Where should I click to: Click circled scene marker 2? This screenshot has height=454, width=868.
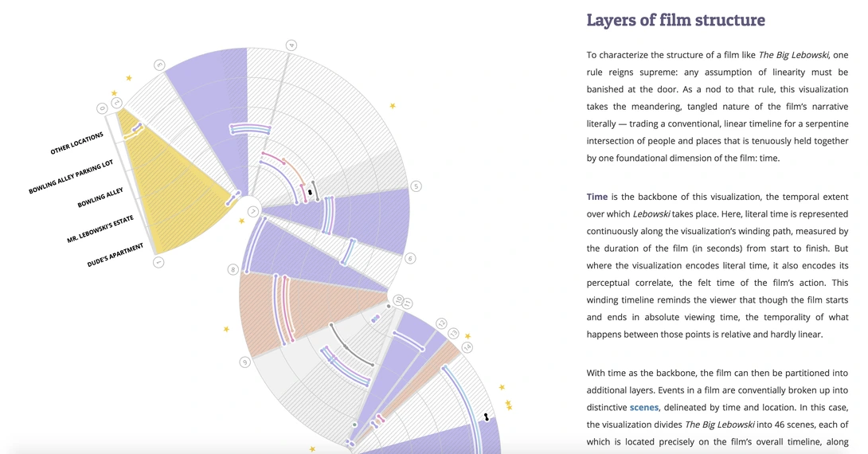coord(116,103)
